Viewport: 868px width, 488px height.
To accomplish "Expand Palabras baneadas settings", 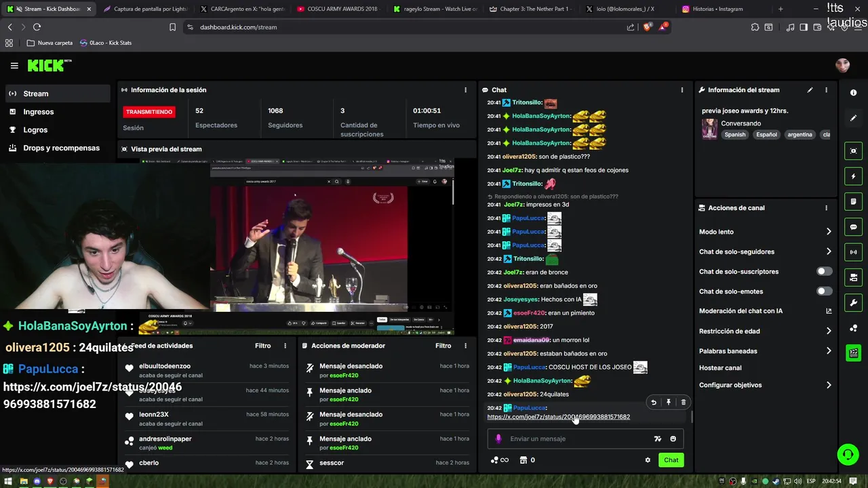I will [829, 351].
